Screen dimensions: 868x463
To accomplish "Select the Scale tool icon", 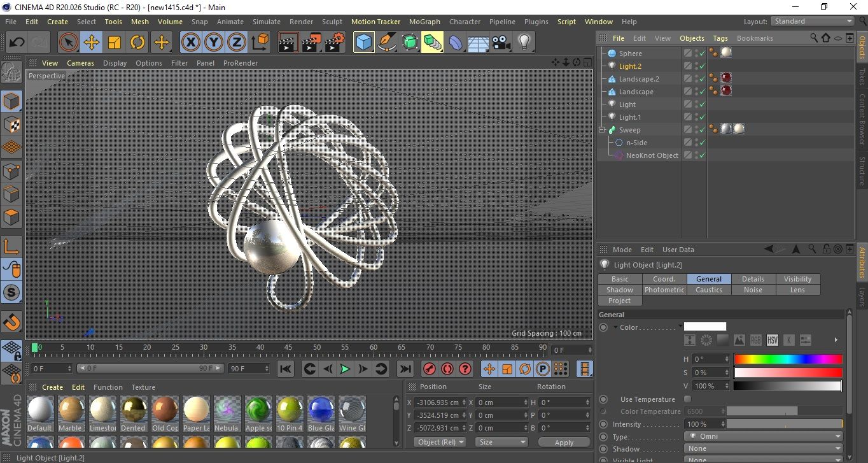I will coord(115,43).
